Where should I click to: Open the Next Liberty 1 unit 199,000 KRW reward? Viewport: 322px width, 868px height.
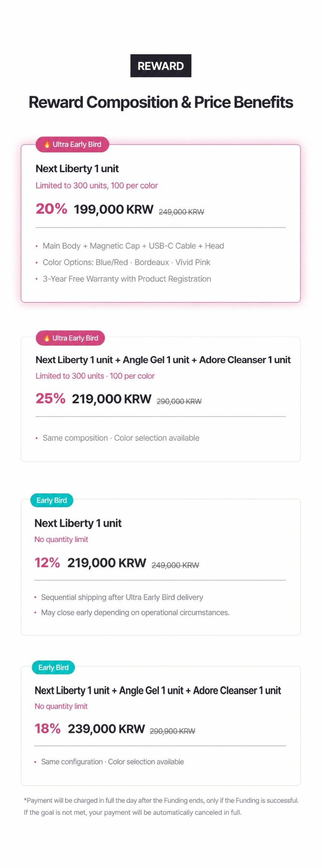pyautogui.click(x=161, y=224)
